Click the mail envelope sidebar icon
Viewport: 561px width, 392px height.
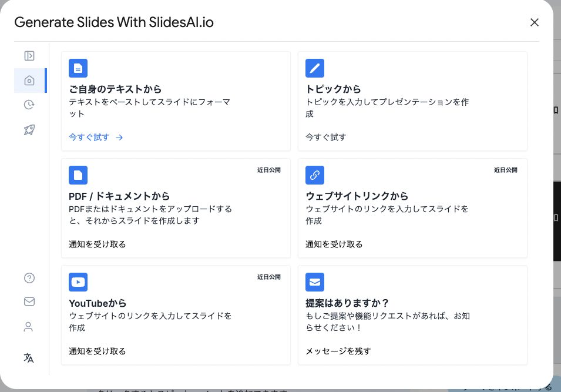pyautogui.click(x=29, y=301)
